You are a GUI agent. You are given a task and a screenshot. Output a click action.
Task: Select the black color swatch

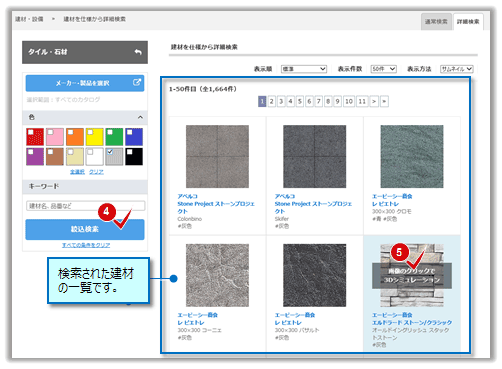coord(134,157)
